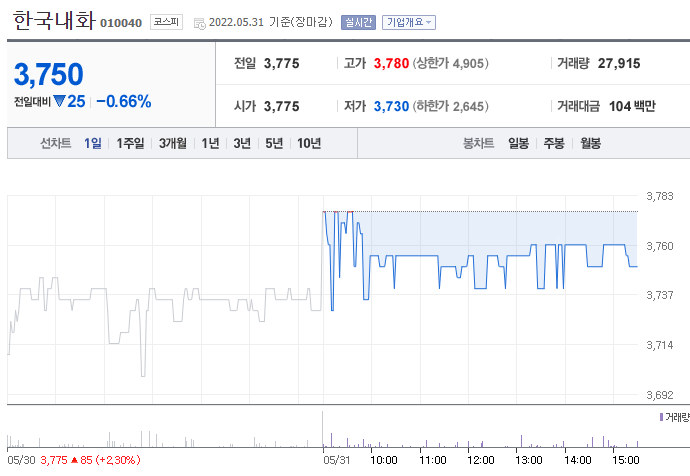The width and height of the screenshot is (690, 476).
Task: Click the current price 3,750
Action: [48, 74]
